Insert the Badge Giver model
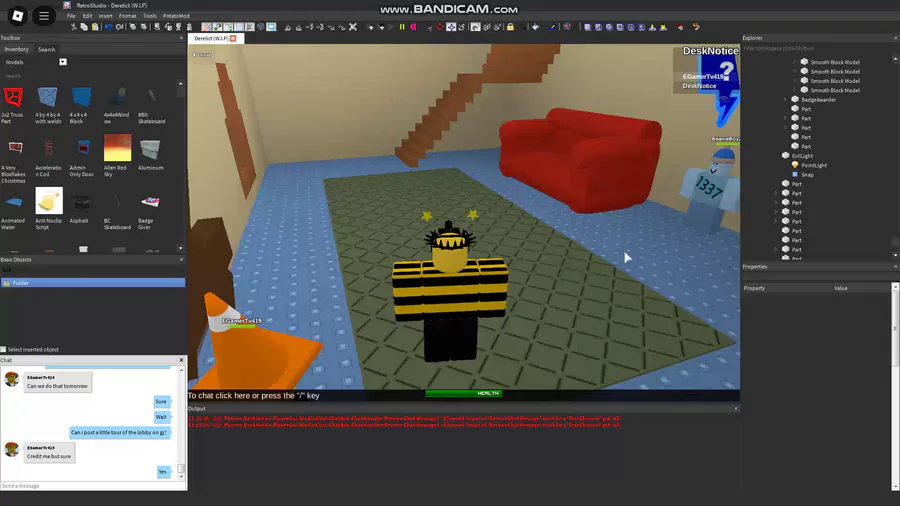The width and height of the screenshot is (900, 506). click(x=149, y=211)
